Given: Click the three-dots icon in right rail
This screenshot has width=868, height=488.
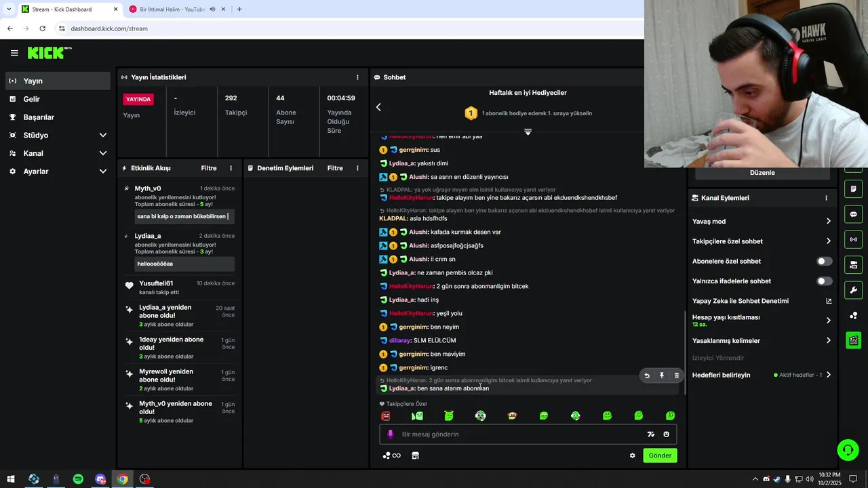Looking at the screenshot, I should (853, 315).
